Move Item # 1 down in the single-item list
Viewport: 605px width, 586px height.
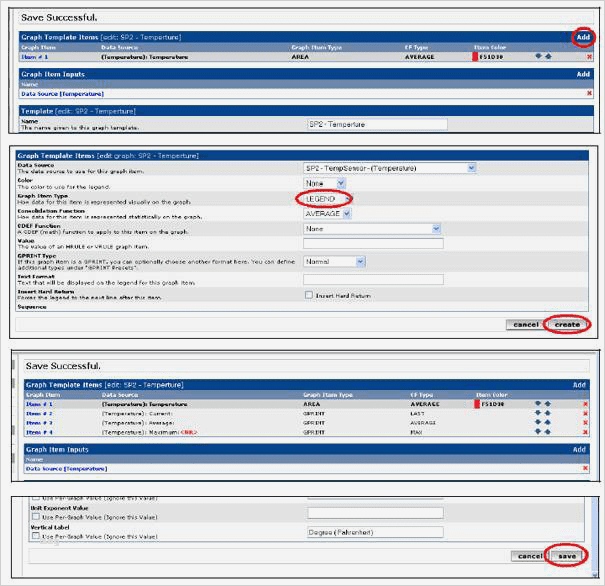539,56
